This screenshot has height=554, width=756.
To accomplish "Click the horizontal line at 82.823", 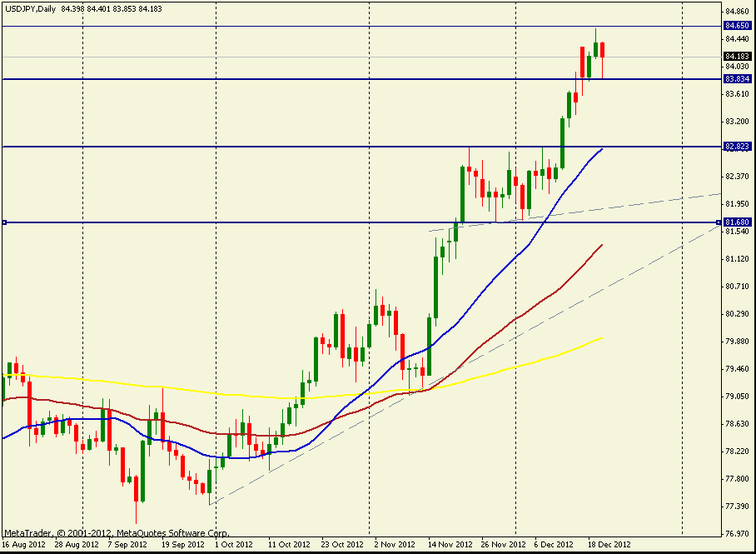I will pyautogui.click(x=333, y=147).
